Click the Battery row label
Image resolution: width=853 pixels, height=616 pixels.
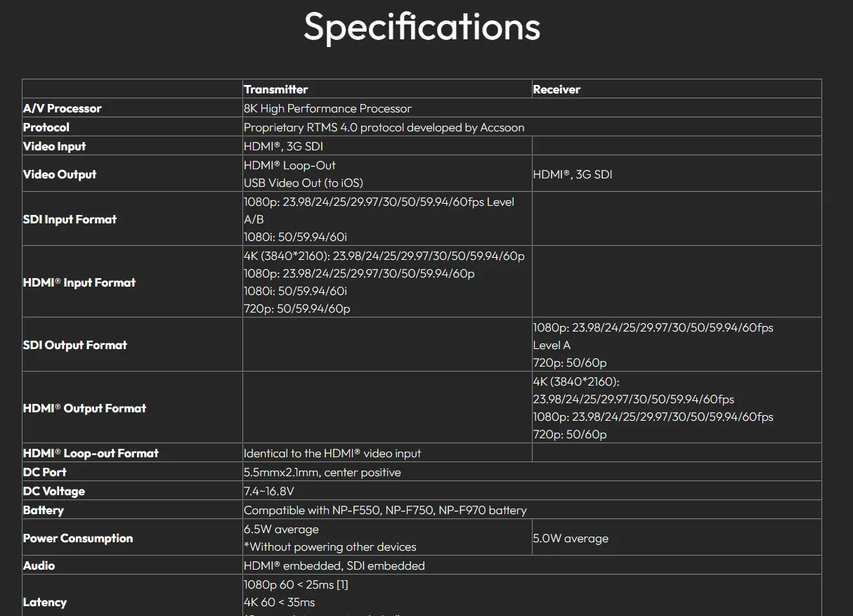(x=44, y=510)
